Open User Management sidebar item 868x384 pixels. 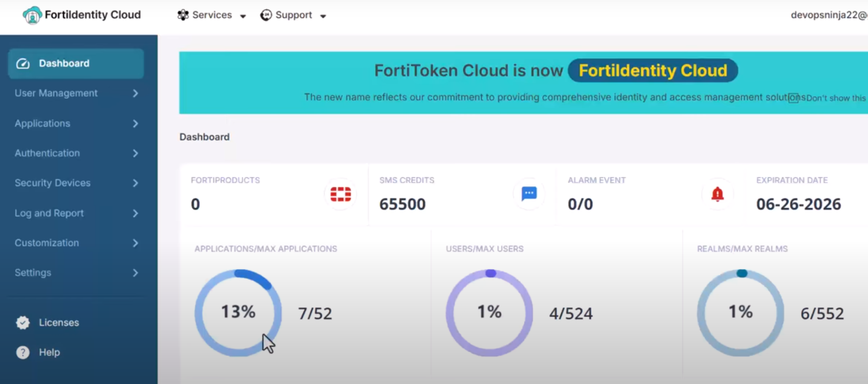pos(76,93)
